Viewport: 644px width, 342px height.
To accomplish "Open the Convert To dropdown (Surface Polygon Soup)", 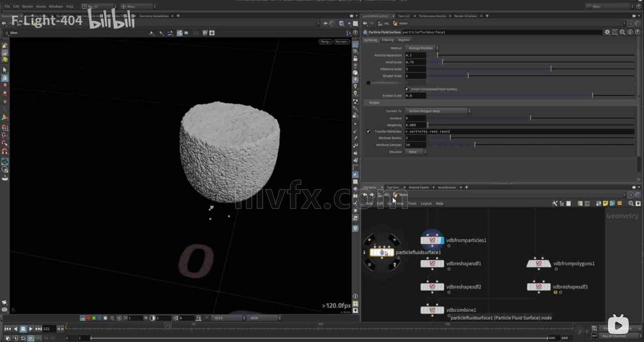I will click(x=438, y=111).
